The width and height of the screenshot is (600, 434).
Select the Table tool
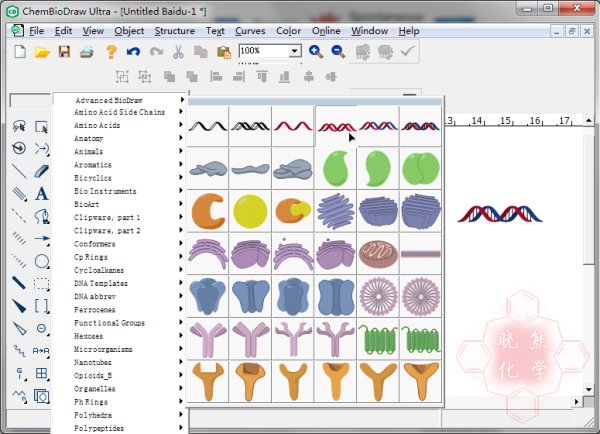pos(41,373)
